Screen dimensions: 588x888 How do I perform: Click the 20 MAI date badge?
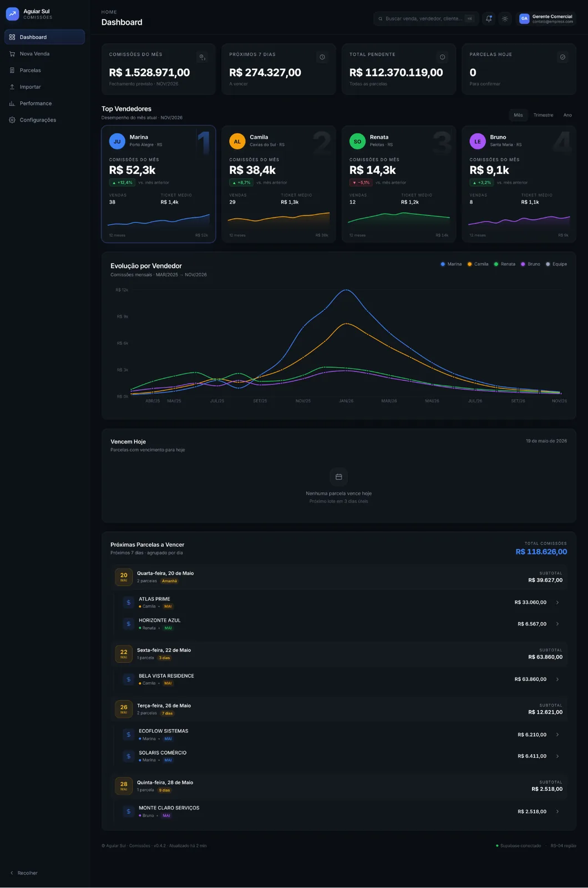point(124,577)
